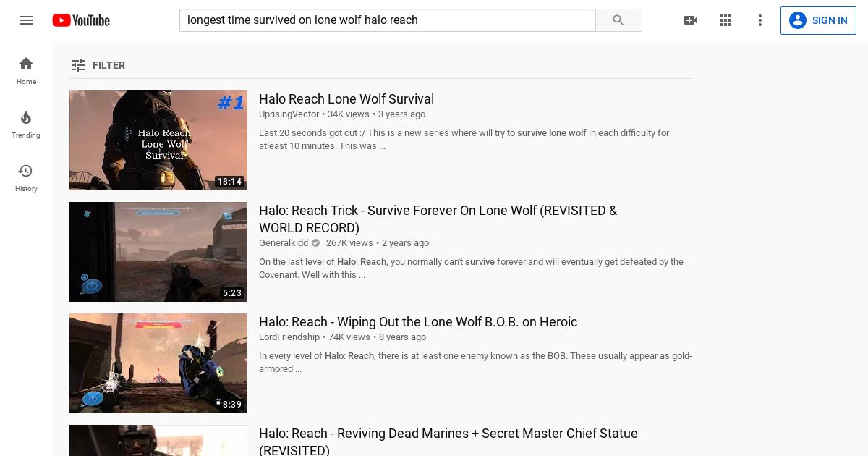Click title "Halo Reach Lone Wolf Survival"

(x=346, y=99)
